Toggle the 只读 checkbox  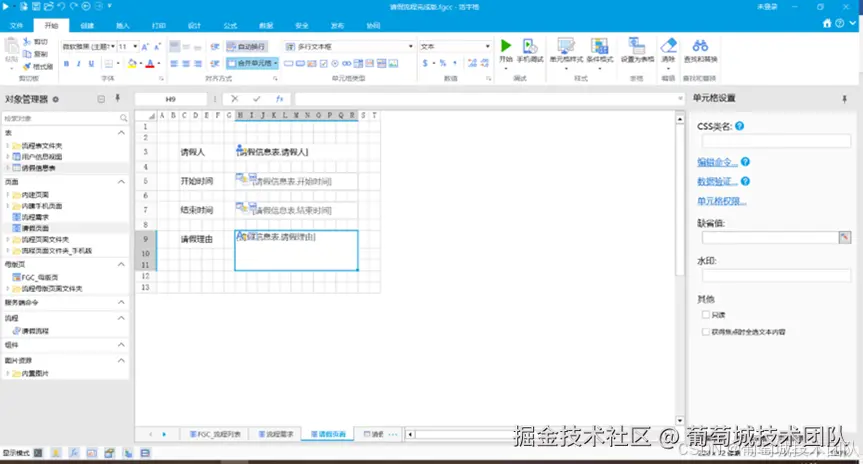point(706,315)
